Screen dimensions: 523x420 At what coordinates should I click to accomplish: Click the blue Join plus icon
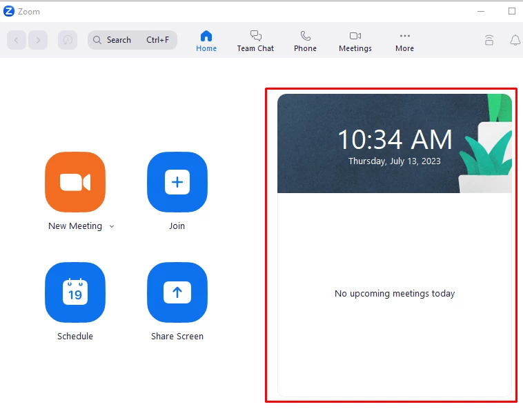177,182
